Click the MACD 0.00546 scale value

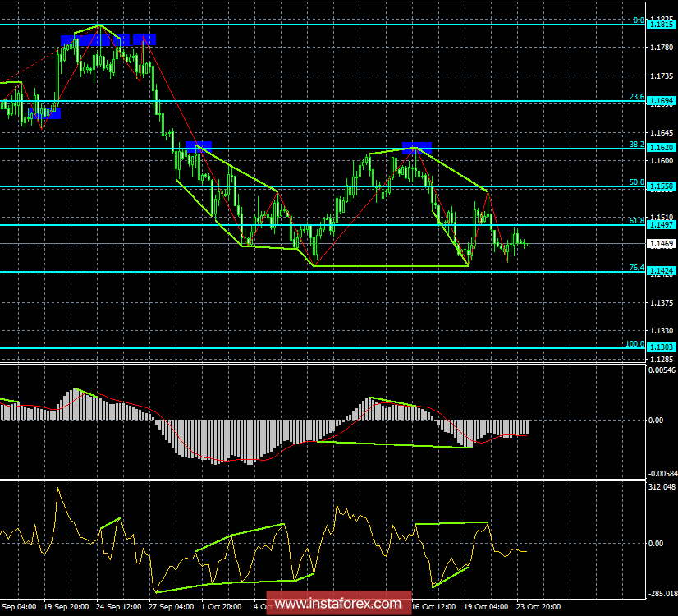661,371
